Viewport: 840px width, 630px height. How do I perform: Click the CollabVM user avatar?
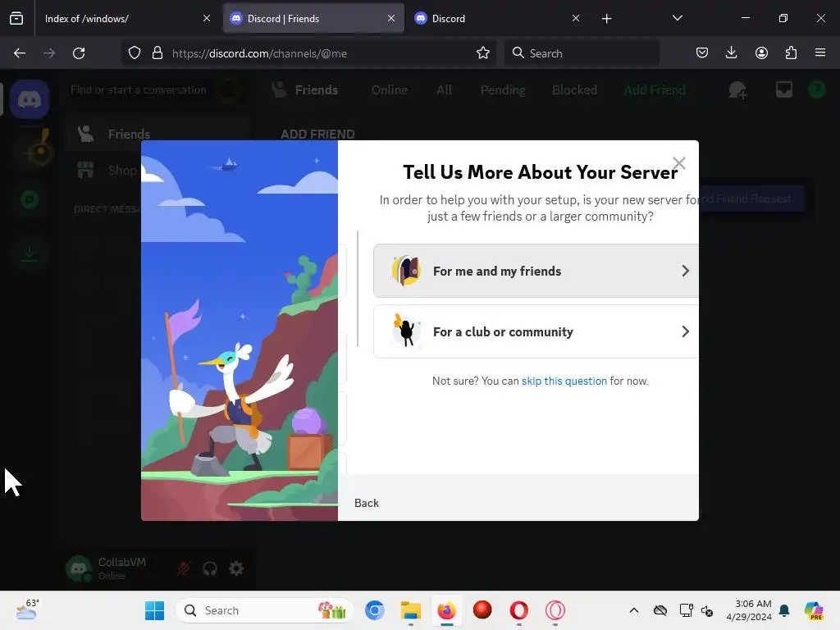coord(79,568)
